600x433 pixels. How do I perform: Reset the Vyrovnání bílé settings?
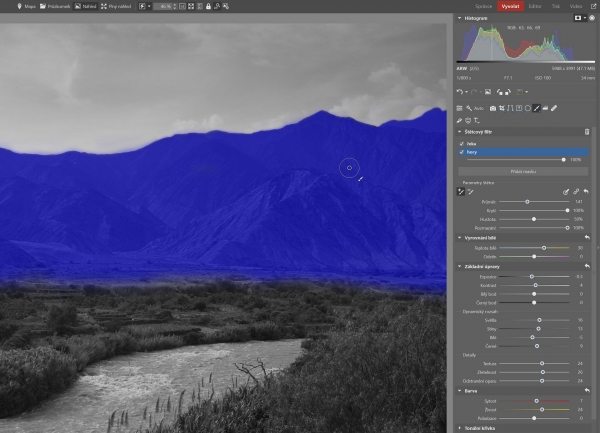[x=587, y=238]
